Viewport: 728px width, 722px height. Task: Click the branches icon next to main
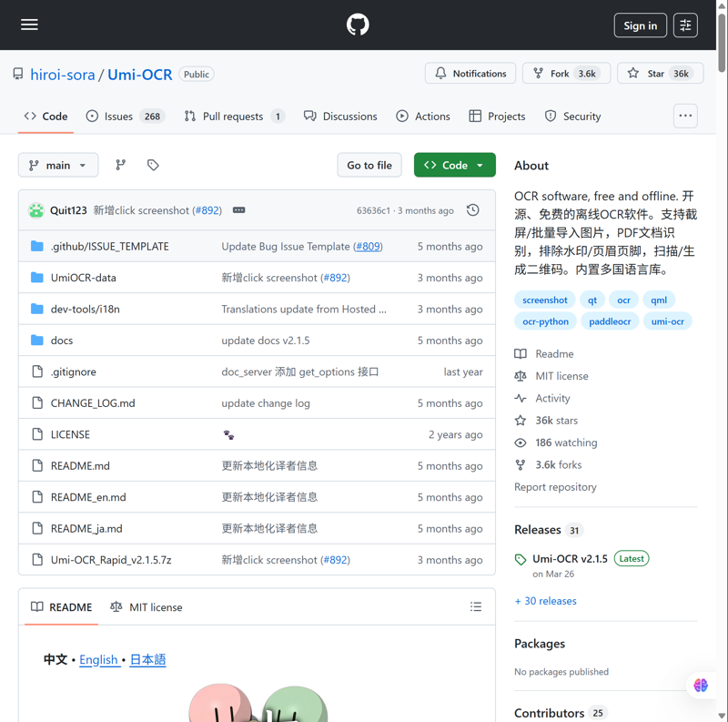point(121,165)
